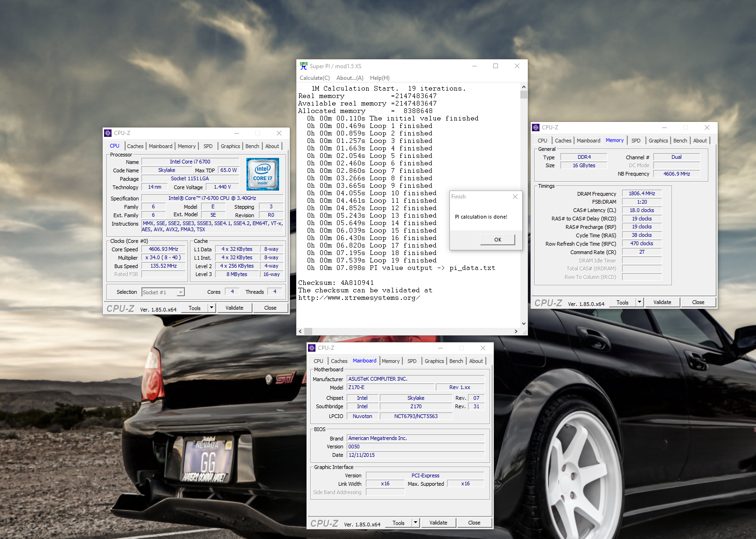The image size is (756, 539).
Task: Click the Core Speed value 4606.93 MHz
Action: 163,249
